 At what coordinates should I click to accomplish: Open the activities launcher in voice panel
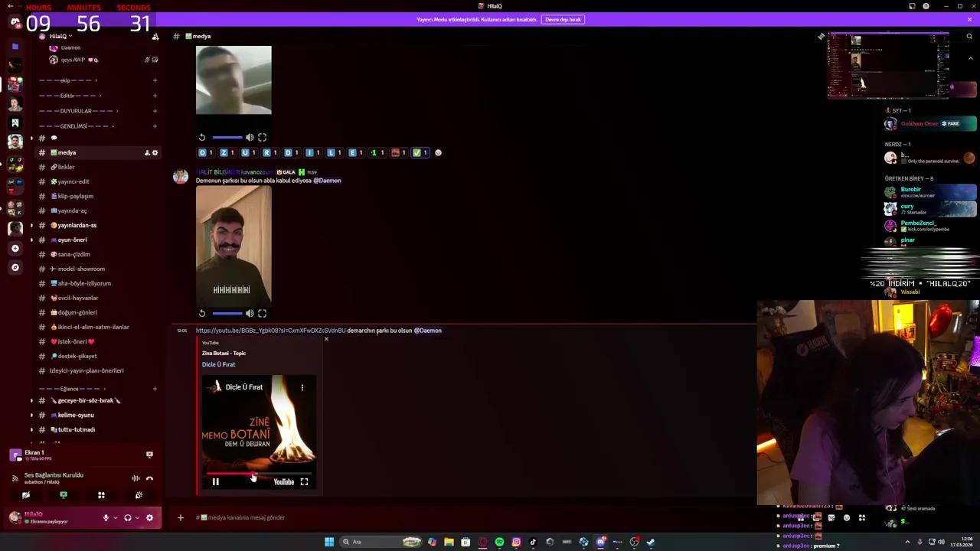[101, 495]
